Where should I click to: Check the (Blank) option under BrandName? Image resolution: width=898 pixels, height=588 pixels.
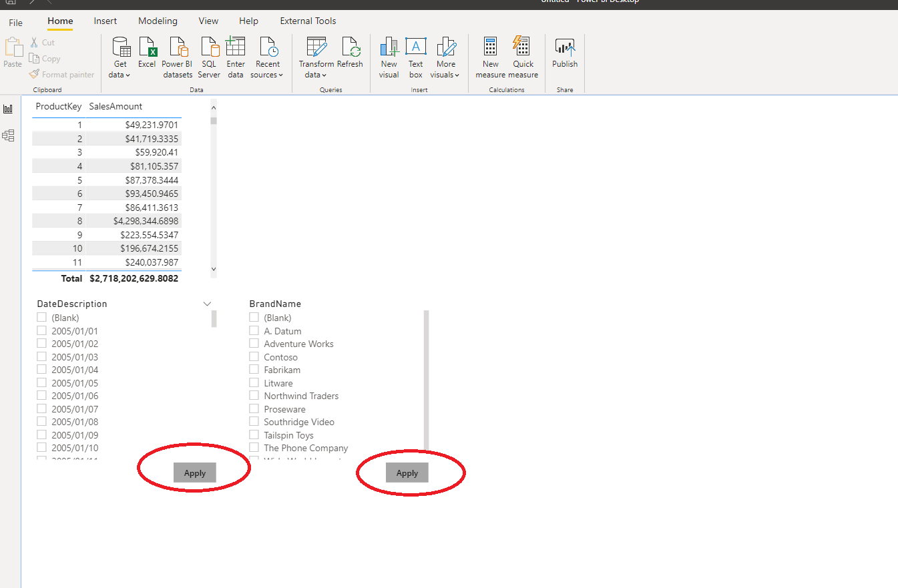254,317
